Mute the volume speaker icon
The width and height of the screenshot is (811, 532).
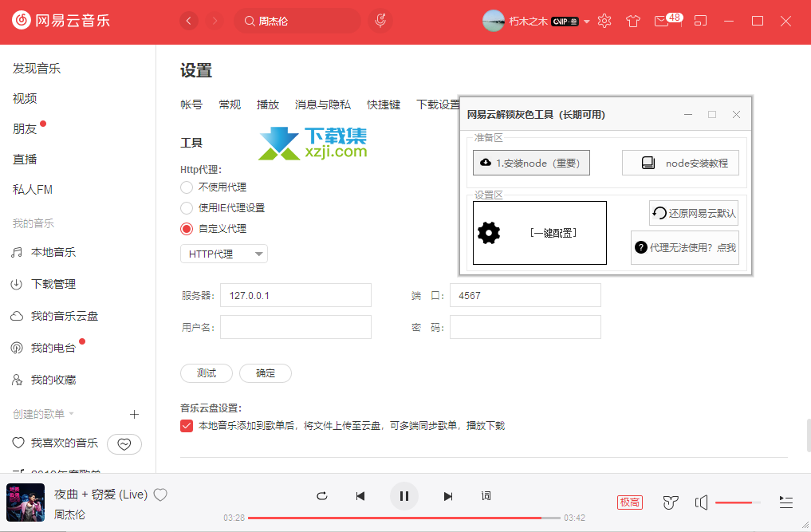pyautogui.click(x=701, y=502)
